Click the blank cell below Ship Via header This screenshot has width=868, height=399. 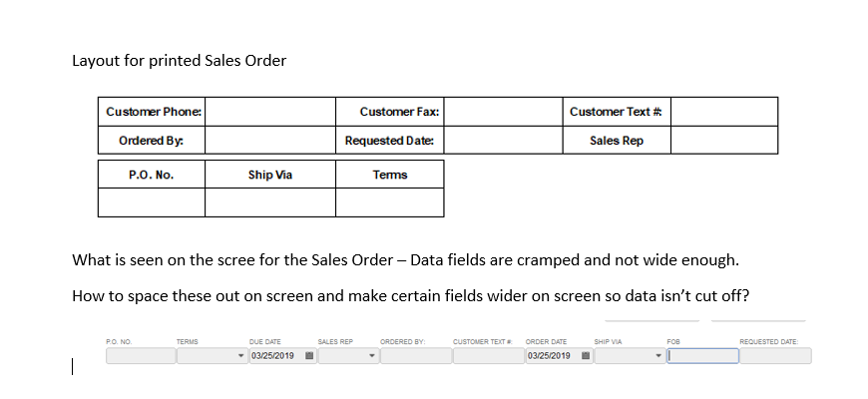[x=270, y=202]
